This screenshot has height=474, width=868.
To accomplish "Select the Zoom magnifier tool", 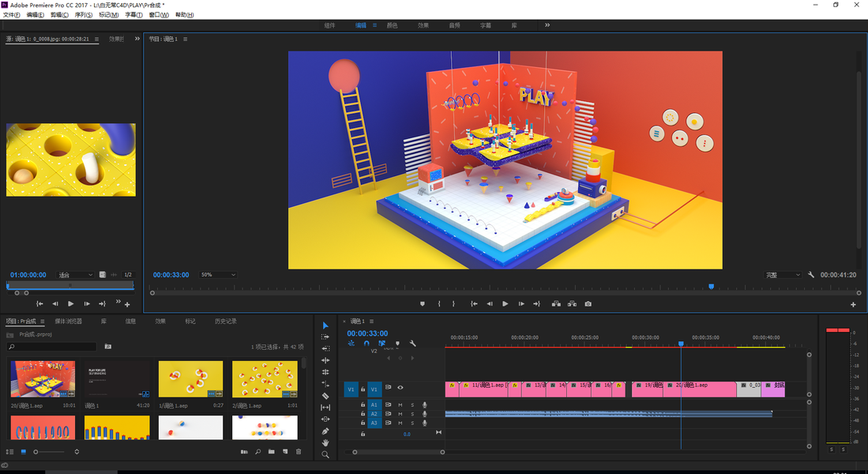I will 325,454.
